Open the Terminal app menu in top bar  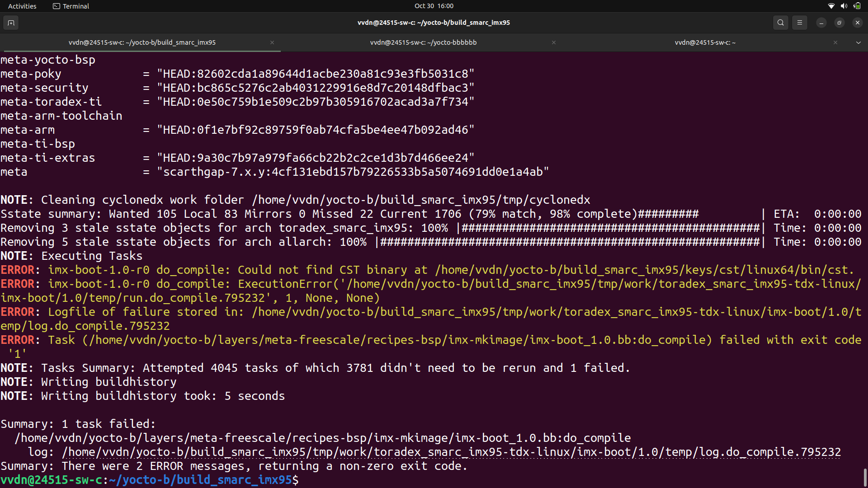(x=71, y=6)
